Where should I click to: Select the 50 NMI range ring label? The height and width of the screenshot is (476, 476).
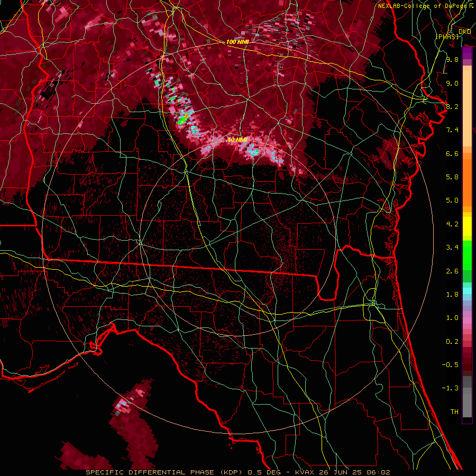pyautogui.click(x=237, y=140)
